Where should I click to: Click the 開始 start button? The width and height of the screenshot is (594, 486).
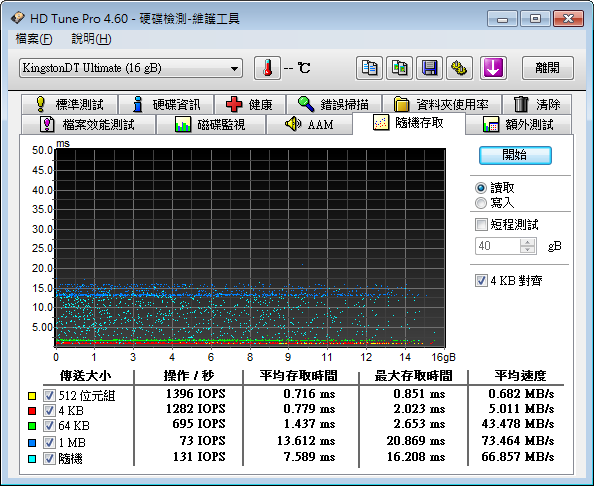click(x=515, y=155)
